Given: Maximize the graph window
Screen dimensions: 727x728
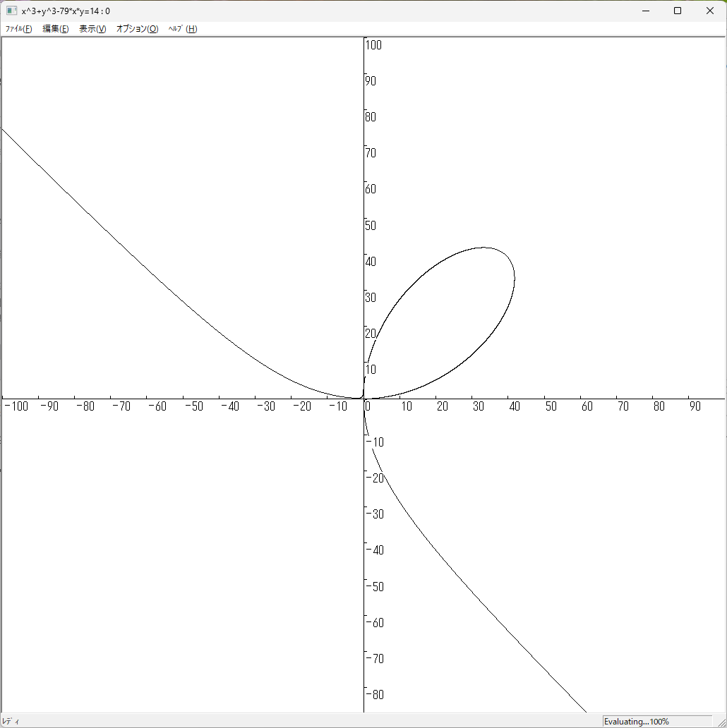Looking at the screenshot, I should pyautogui.click(x=678, y=11).
